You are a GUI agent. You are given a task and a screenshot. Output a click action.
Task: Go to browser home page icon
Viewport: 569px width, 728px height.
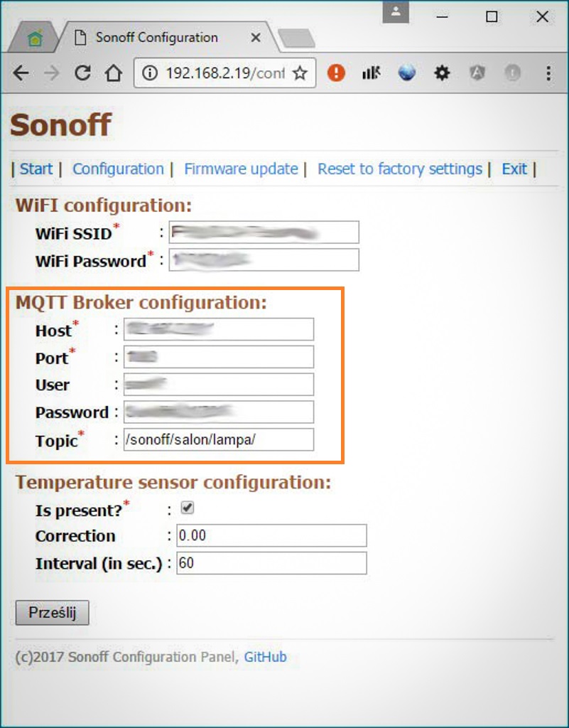coord(113,73)
